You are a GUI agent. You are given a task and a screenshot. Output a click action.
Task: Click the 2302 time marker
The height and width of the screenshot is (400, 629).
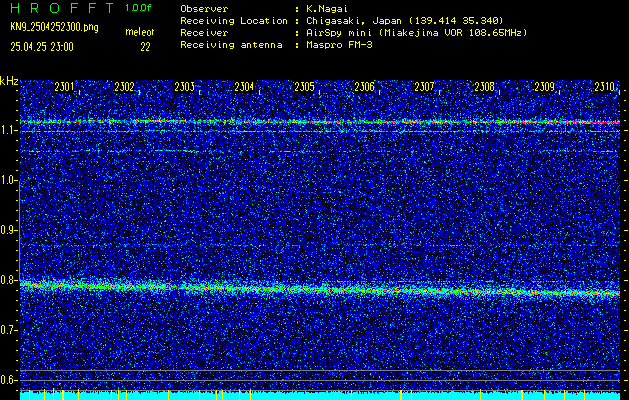(124, 87)
